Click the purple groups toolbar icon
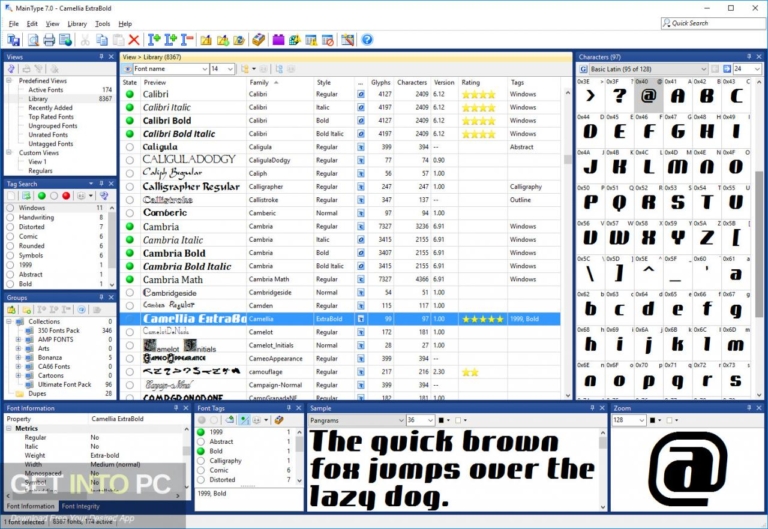The height and width of the screenshot is (529, 768). [x=278, y=40]
